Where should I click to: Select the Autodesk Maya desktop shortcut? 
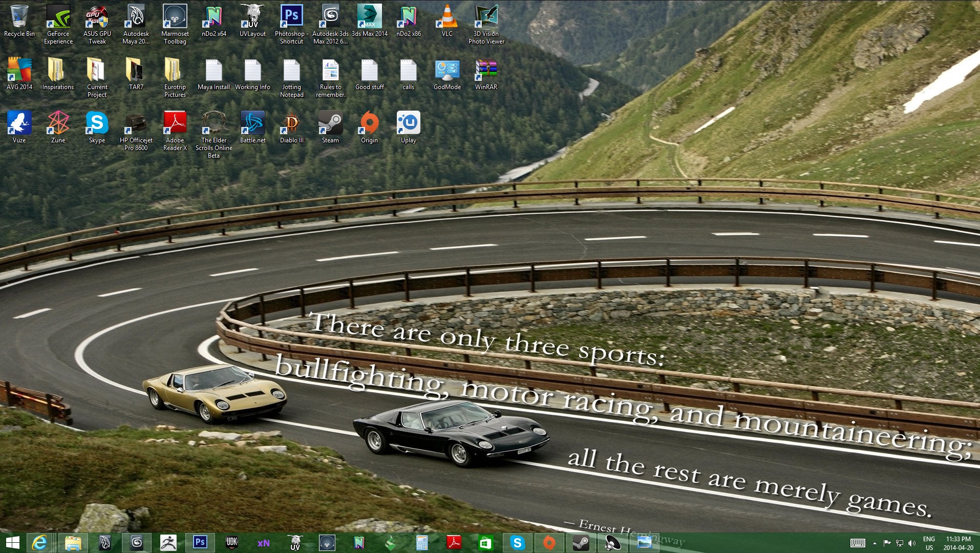pos(136,25)
